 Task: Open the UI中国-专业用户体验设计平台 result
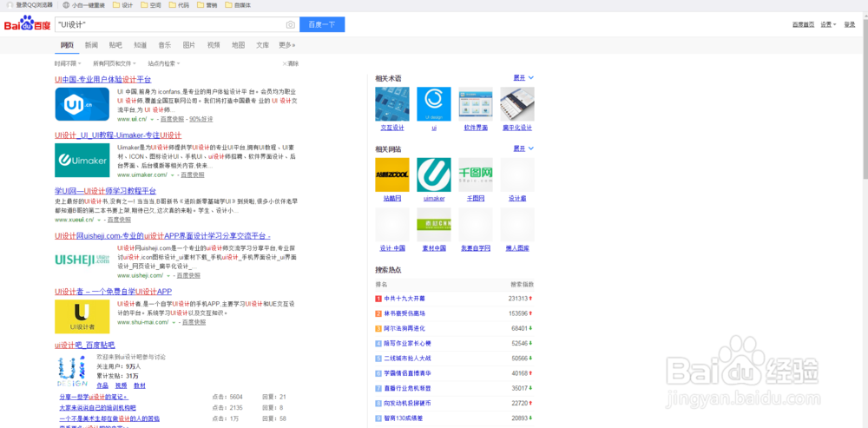(103, 80)
